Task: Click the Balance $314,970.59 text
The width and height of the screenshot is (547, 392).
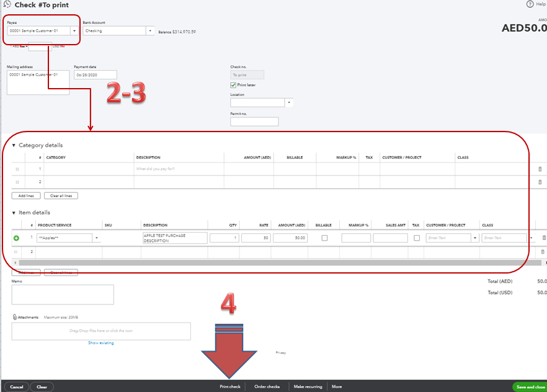Action: [x=177, y=32]
